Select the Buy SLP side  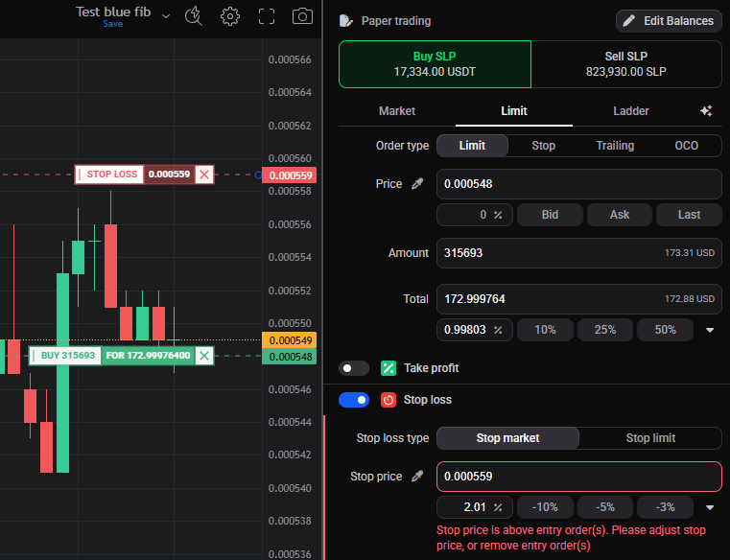coord(435,64)
